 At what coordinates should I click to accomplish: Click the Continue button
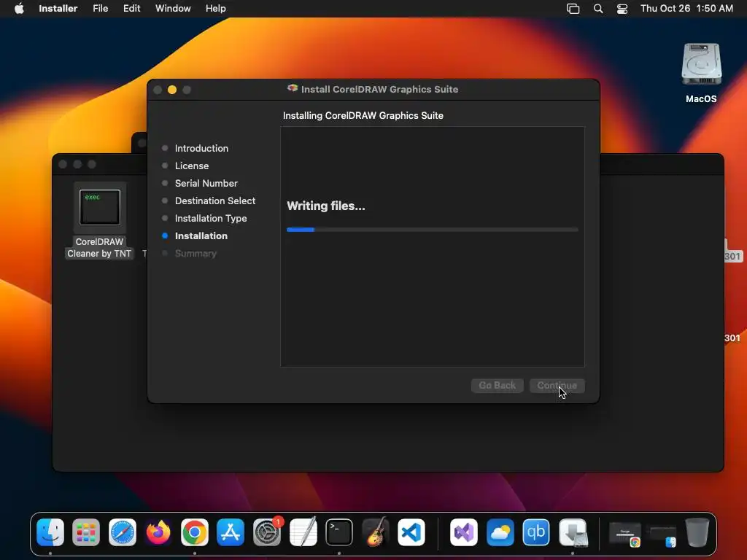tap(557, 385)
